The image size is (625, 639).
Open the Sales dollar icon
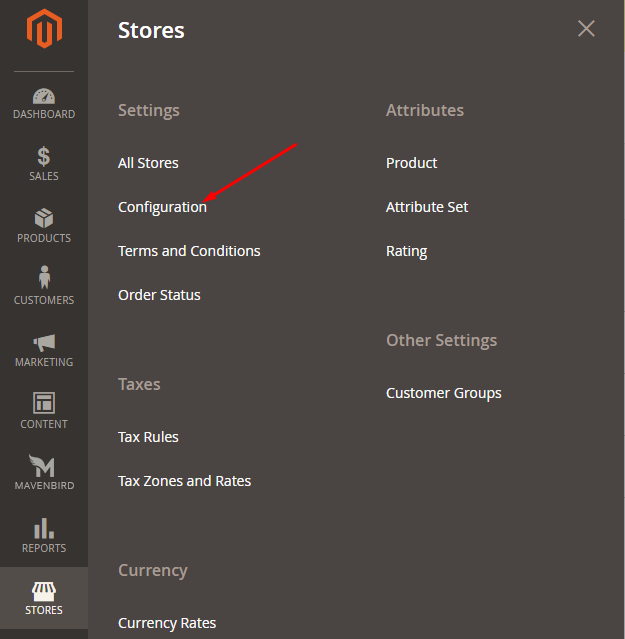point(44,156)
